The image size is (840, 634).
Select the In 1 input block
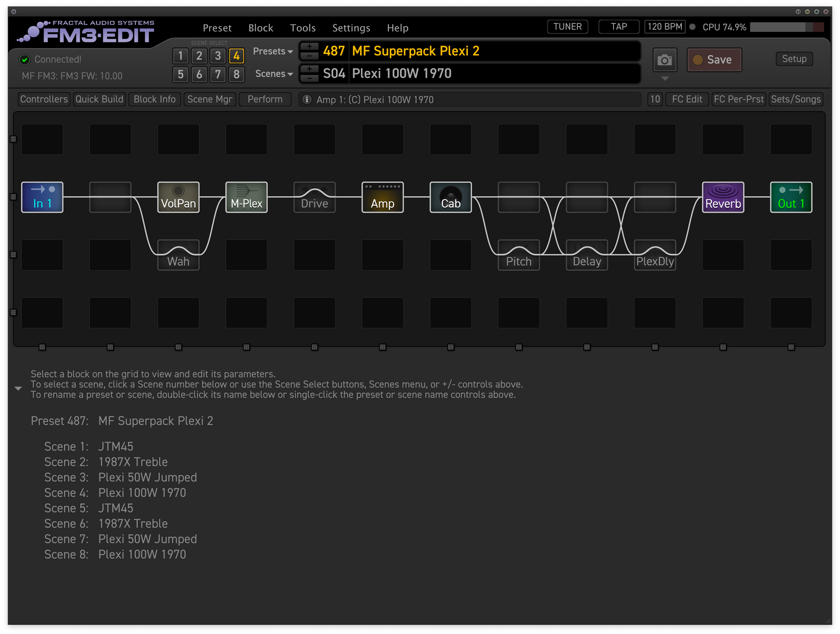tap(42, 197)
